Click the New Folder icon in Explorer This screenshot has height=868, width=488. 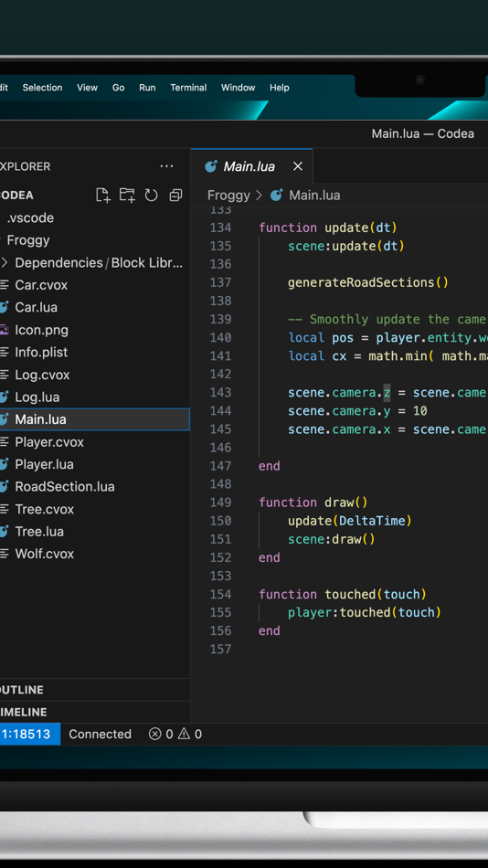(x=127, y=195)
